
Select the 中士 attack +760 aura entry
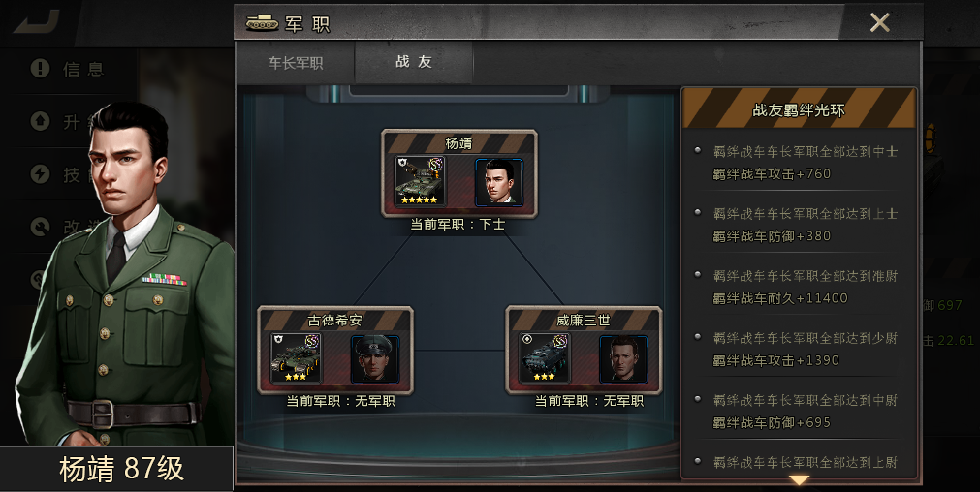click(799, 163)
